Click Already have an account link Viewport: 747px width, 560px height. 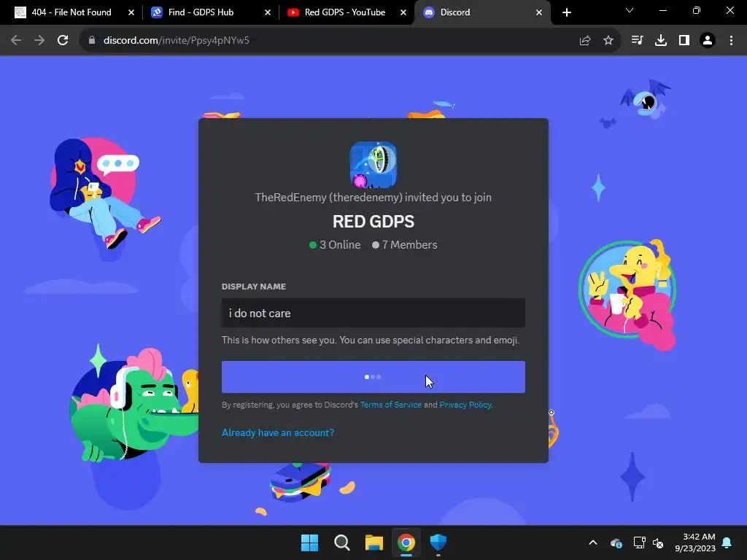pos(278,432)
